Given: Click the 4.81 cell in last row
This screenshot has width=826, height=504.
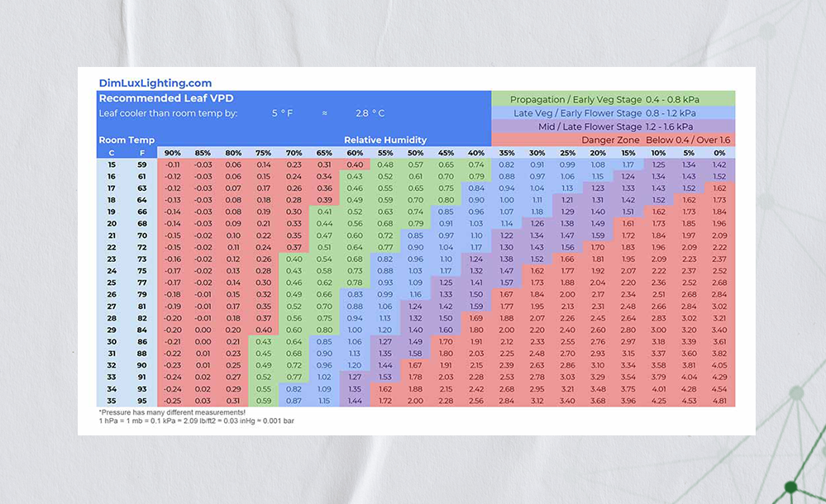Looking at the screenshot, I should pyautogui.click(x=719, y=401).
